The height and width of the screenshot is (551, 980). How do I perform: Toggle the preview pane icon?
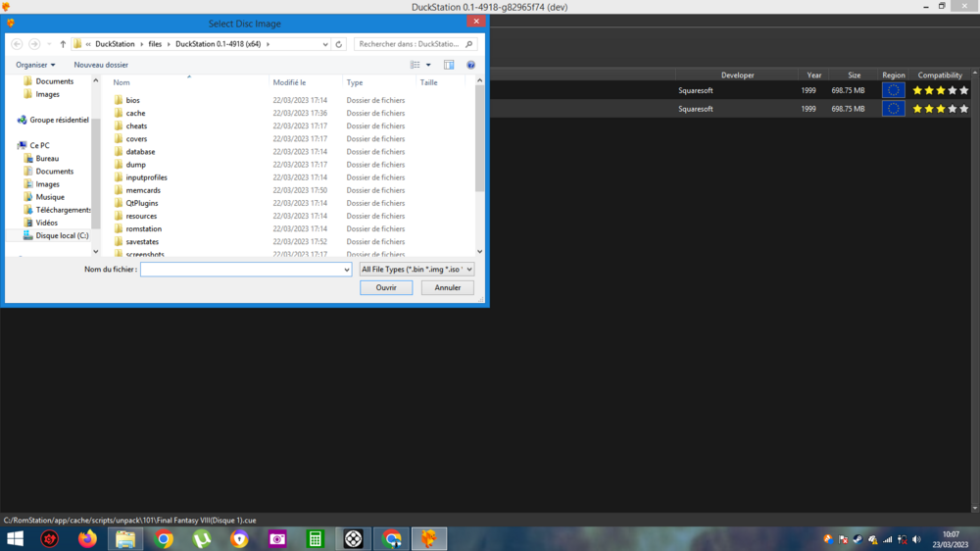[449, 65]
